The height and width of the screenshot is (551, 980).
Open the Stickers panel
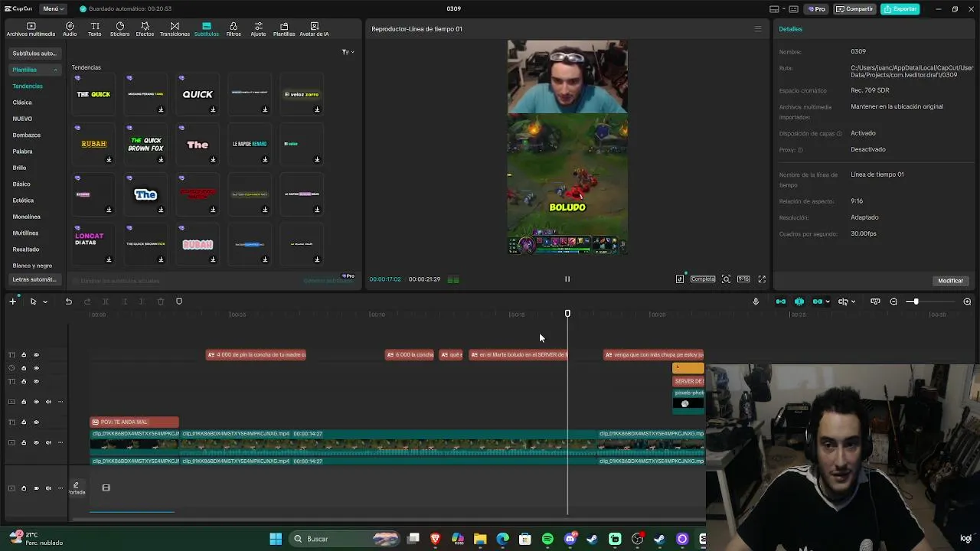[x=119, y=29]
